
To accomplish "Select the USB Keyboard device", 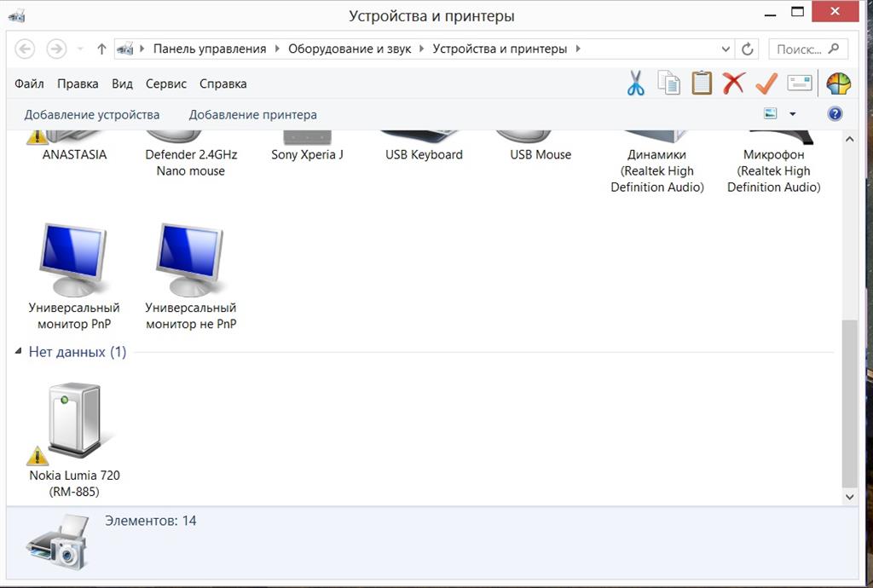I will point(424,147).
